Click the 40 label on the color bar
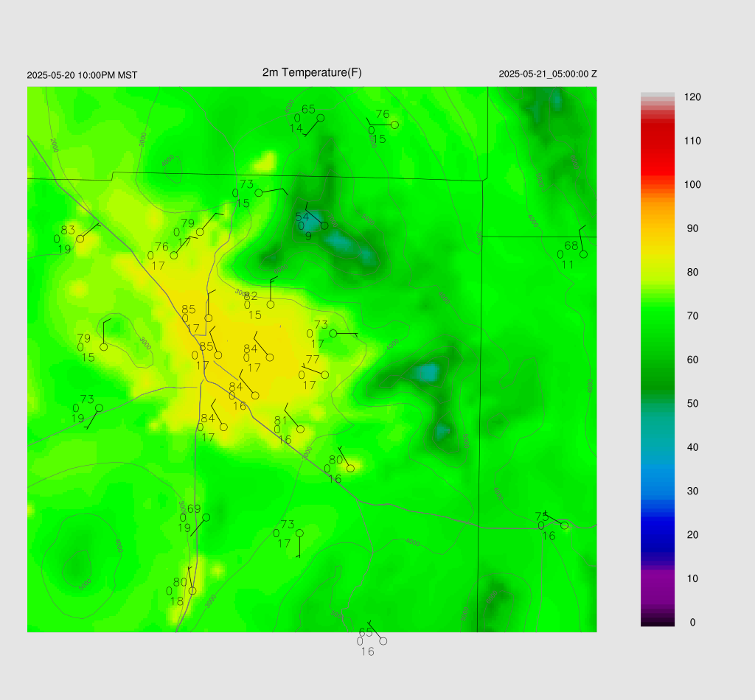755x700 pixels. pos(692,447)
